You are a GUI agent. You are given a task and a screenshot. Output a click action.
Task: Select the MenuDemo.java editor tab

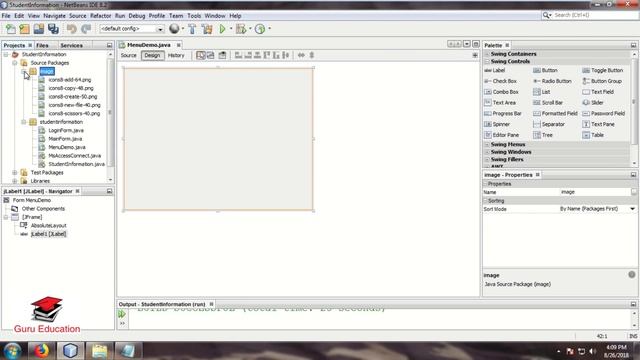coord(149,45)
